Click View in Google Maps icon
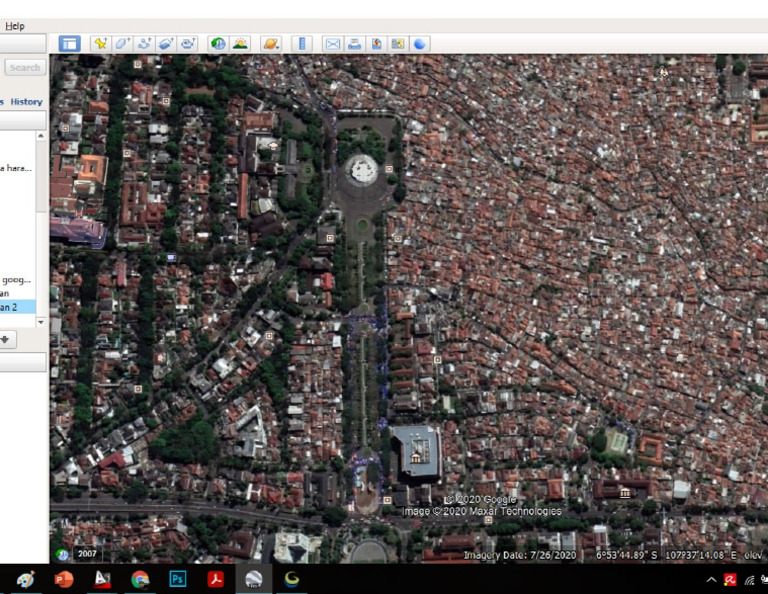Viewport: 768px width, 594px height. (398, 44)
